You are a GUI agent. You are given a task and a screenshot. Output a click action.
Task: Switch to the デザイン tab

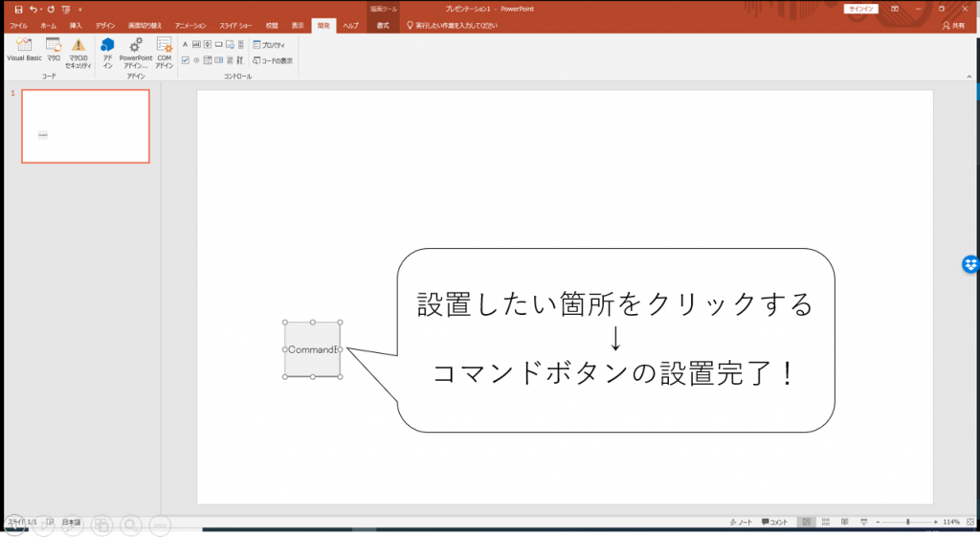pyautogui.click(x=105, y=26)
